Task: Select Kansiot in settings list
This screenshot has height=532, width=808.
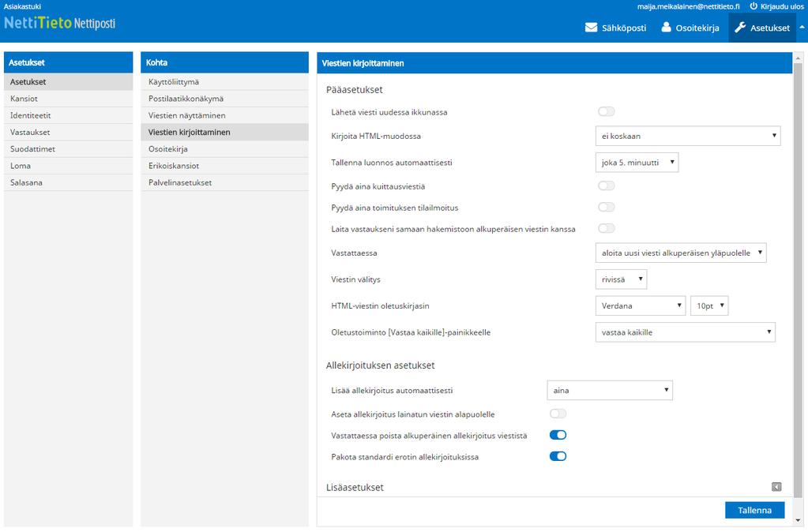Action: click(68, 99)
